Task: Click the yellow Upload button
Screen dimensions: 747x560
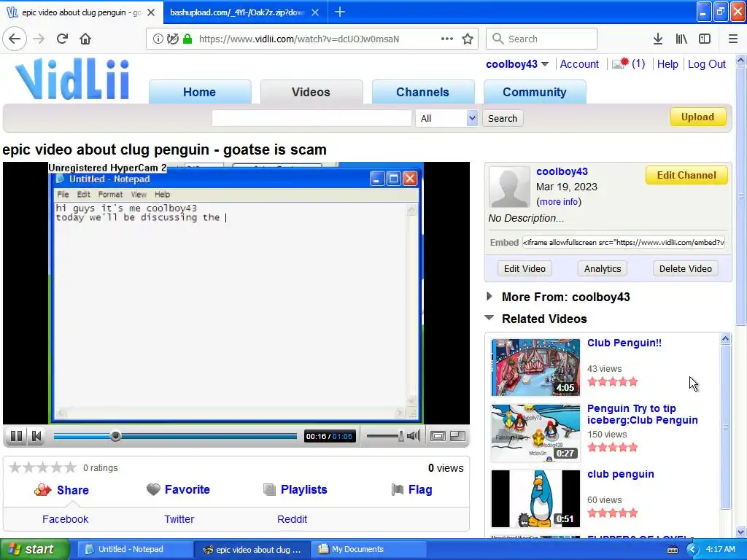Action: tap(698, 117)
